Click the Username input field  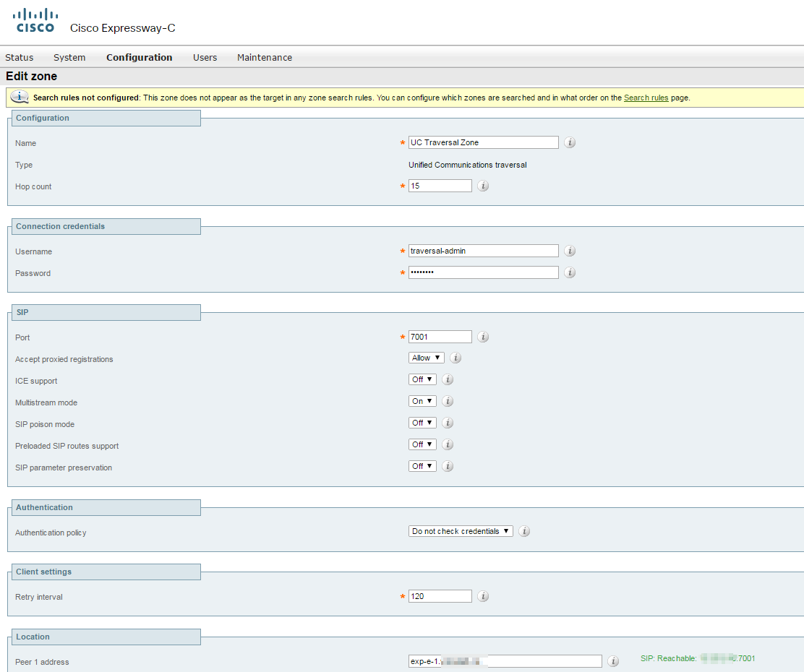[x=484, y=251]
